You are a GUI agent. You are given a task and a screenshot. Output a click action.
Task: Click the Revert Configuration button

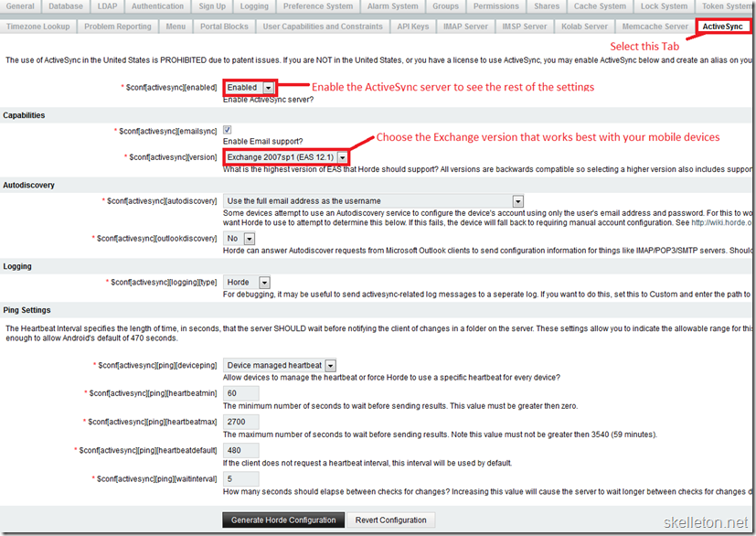pos(391,520)
